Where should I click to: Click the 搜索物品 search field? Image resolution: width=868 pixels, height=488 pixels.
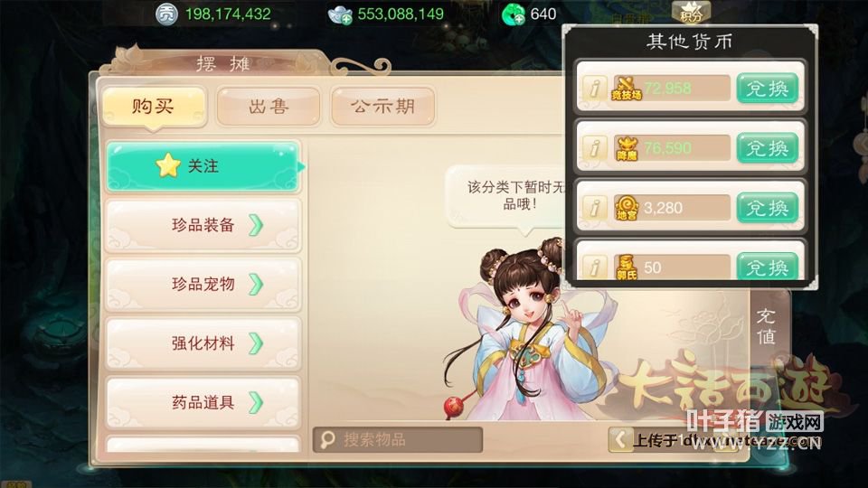click(398, 440)
